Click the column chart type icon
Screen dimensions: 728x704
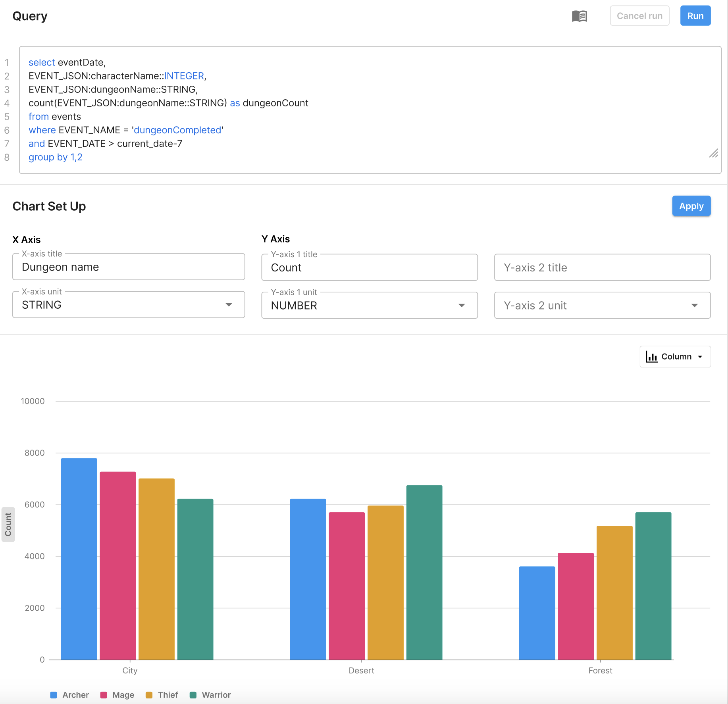[651, 357]
